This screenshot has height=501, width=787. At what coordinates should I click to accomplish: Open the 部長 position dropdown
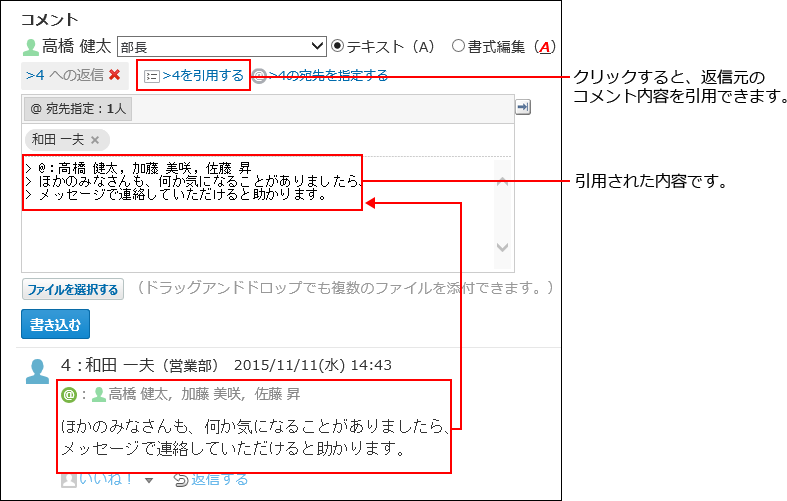[221, 47]
